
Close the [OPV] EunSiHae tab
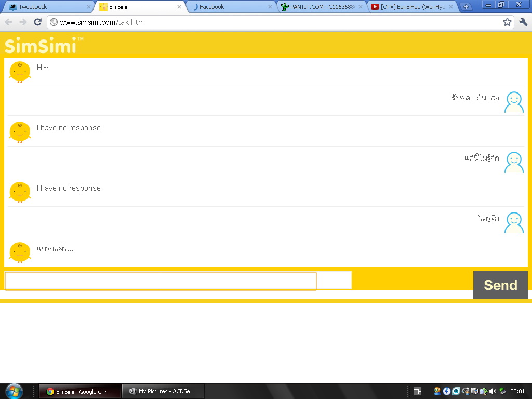coord(451,7)
